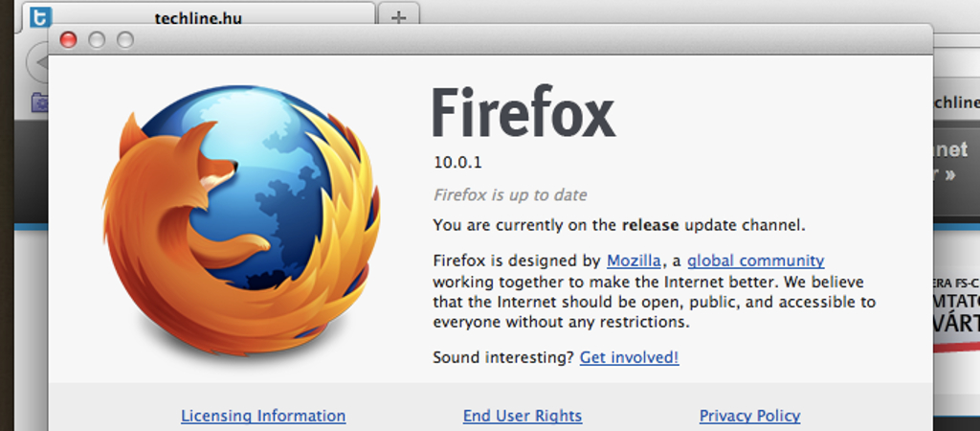Click the Firefox wordmark heading
The width and height of the screenshot is (980, 431).
click(x=523, y=113)
